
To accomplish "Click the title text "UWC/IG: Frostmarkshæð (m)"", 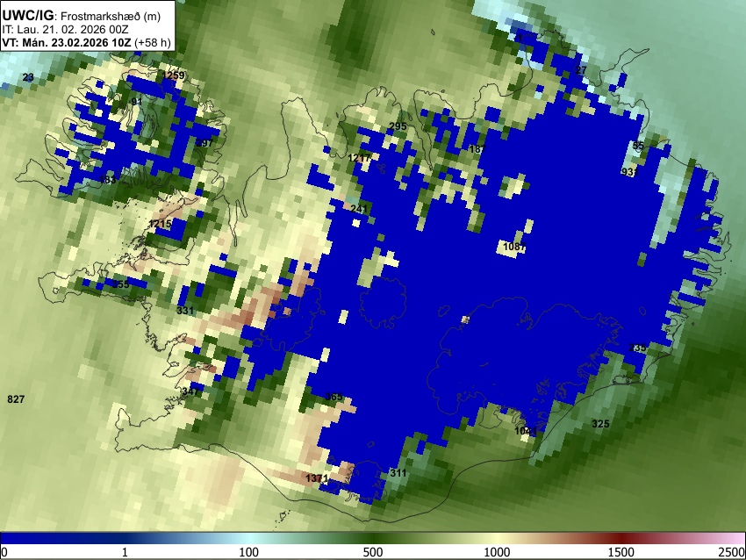I will (82, 16).
